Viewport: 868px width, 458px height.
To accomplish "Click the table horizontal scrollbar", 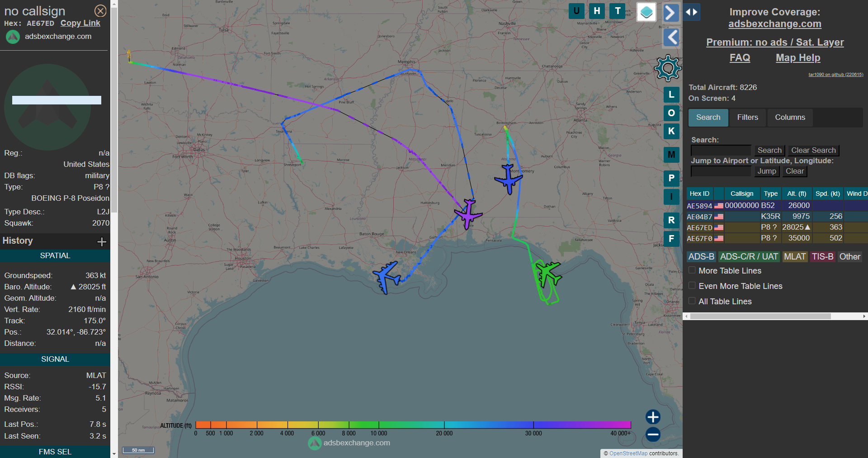I will [x=760, y=316].
